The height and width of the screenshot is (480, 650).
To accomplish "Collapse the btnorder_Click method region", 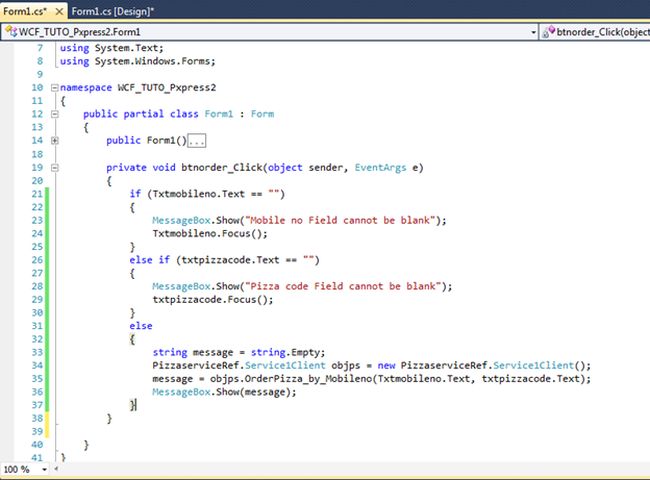I will [x=55, y=168].
